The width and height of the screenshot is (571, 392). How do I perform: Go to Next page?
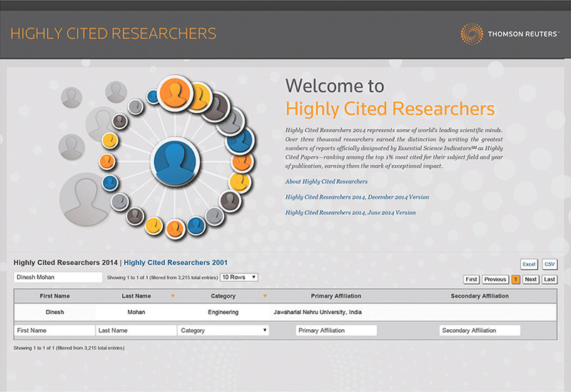(x=530, y=279)
